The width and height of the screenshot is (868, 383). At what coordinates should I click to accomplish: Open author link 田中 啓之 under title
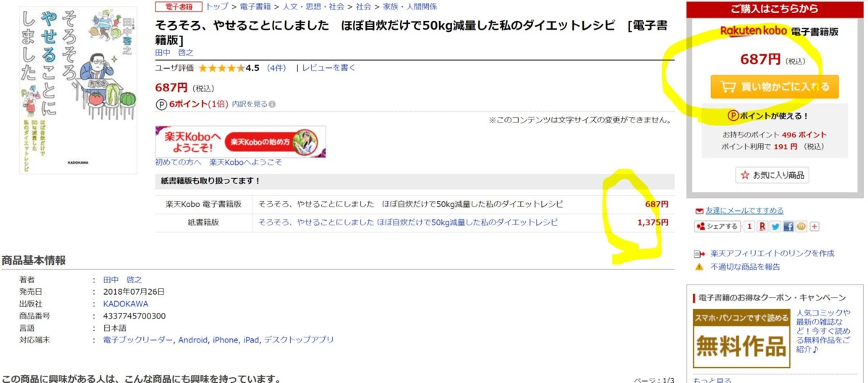[174, 53]
